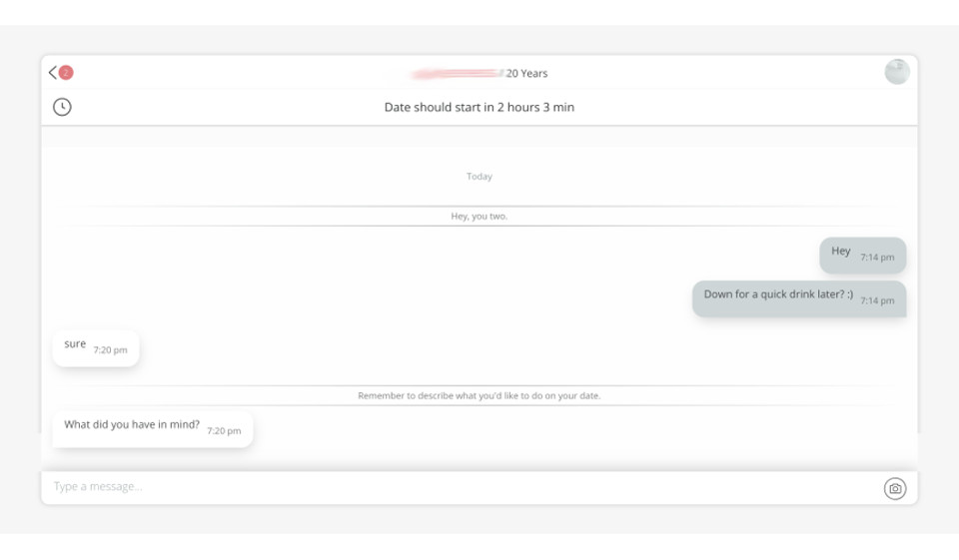Open the profile avatar in the top right

tap(896, 72)
